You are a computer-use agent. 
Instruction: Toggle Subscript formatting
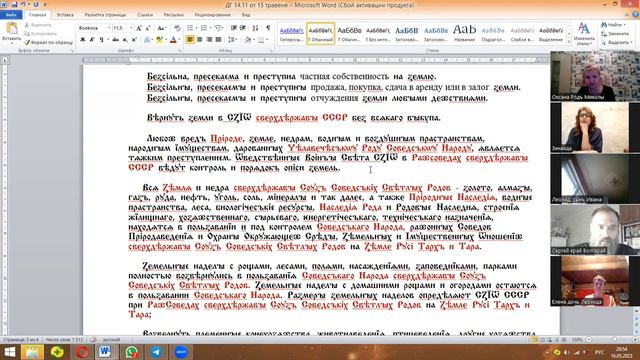coord(125,40)
